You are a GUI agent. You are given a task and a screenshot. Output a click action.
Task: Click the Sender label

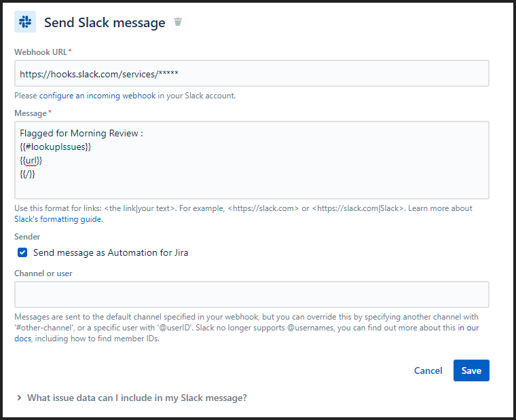click(x=27, y=237)
